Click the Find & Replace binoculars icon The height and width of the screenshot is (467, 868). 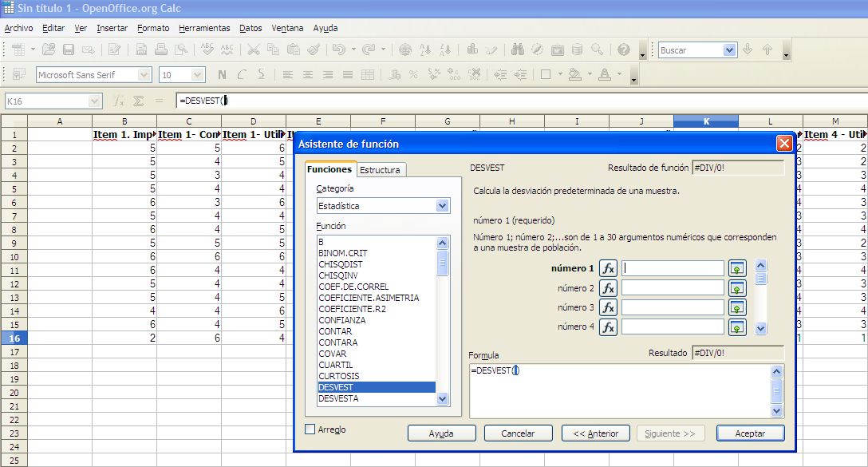(x=518, y=49)
